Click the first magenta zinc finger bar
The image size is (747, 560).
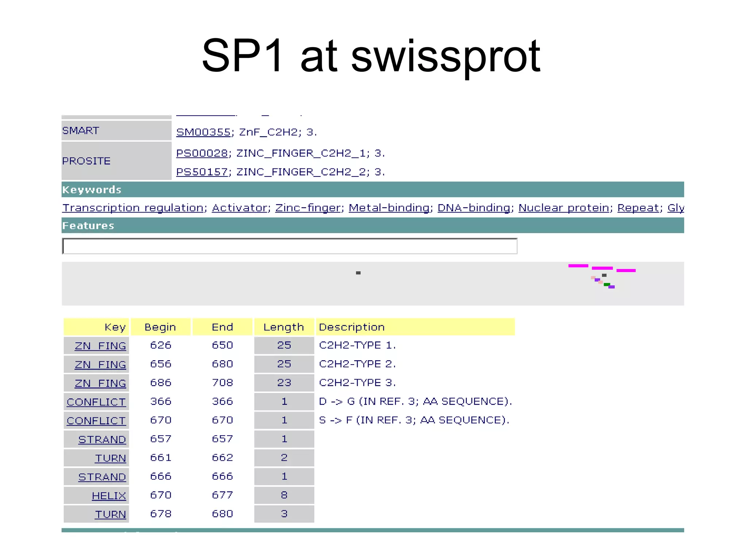coord(578,266)
